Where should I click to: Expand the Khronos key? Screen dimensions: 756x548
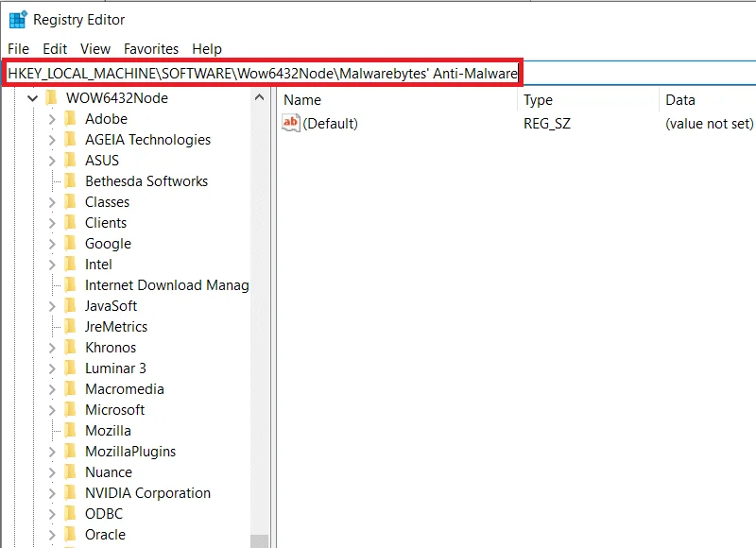click(x=52, y=348)
